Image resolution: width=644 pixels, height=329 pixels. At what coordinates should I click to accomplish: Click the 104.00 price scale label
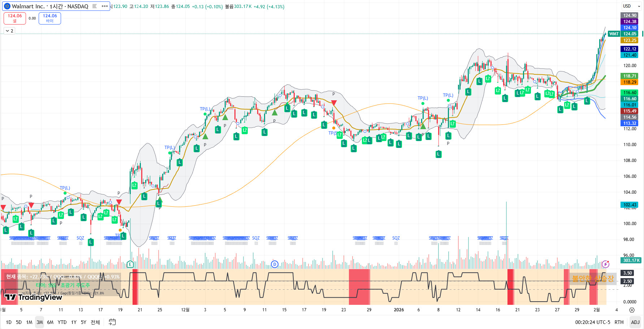pyautogui.click(x=630, y=192)
